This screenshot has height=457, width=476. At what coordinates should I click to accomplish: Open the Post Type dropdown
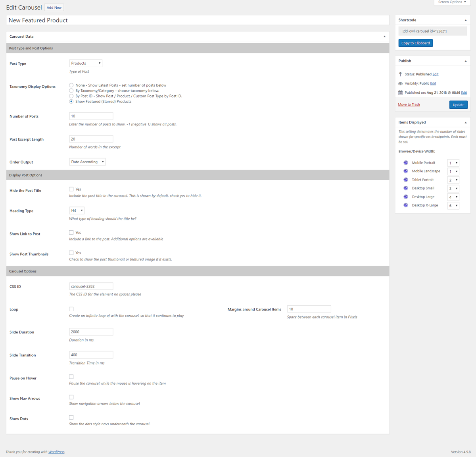(x=86, y=63)
